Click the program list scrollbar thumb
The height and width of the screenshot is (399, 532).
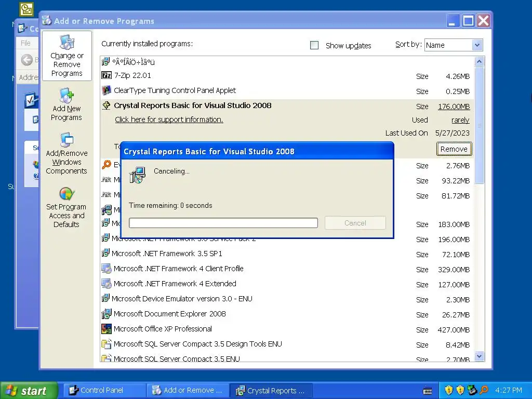coord(479,125)
